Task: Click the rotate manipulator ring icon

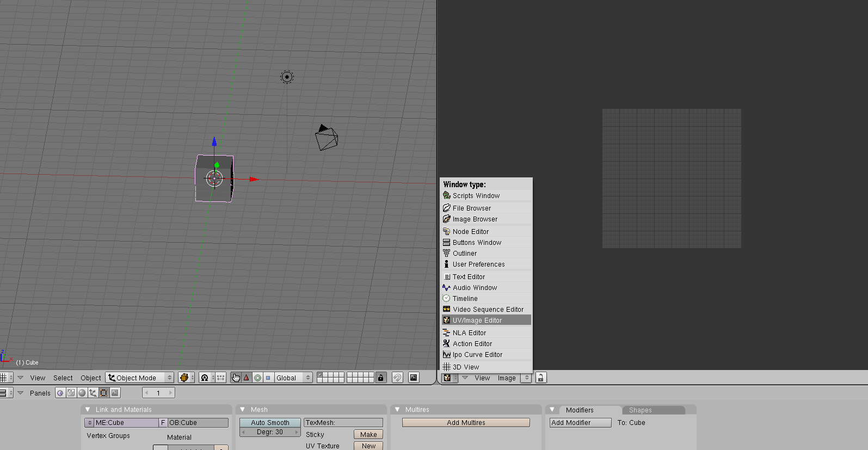Action: (257, 378)
